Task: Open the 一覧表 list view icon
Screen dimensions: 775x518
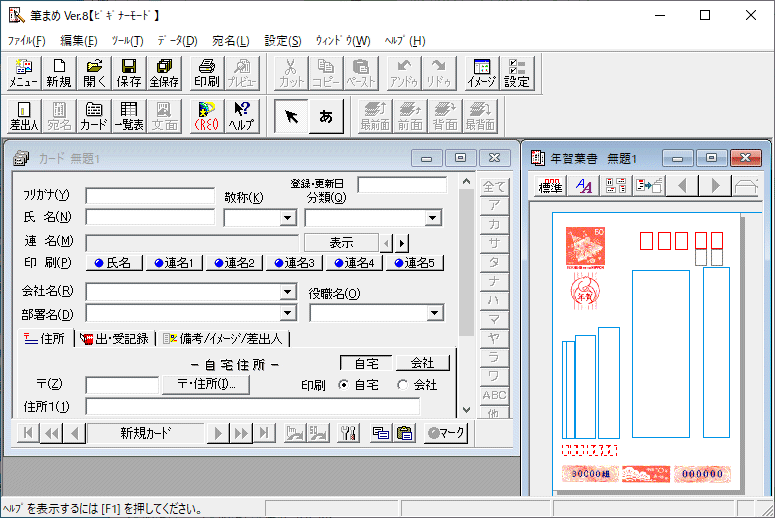Action: point(128,116)
